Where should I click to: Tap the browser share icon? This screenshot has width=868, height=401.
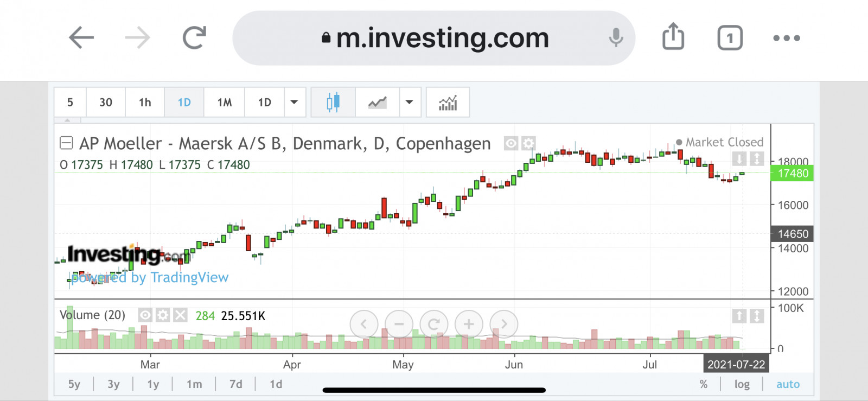point(673,37)
